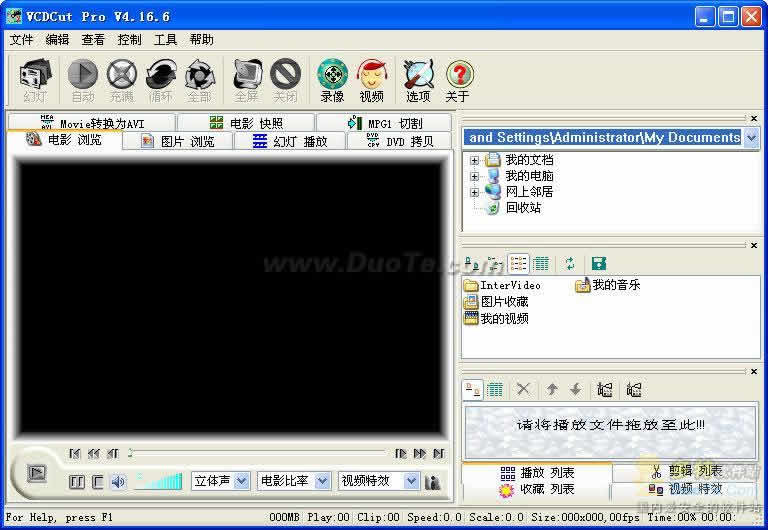Jump to the start of the movie
Image resolution: width=768 pixels, height=530 pixels.
pyautogui.click(x=74, y=454)
